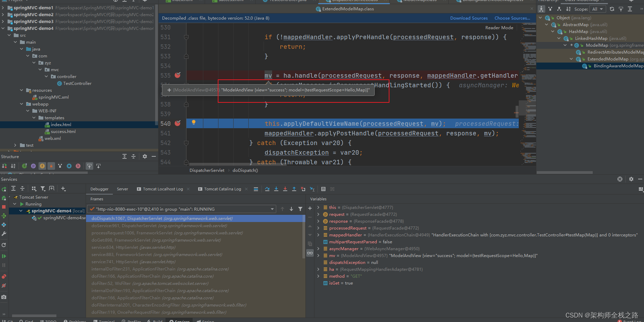Click intention light bulb on line 540
This screenshot has height=322, width=644.
pyautogui.click(x=194, y=122)
